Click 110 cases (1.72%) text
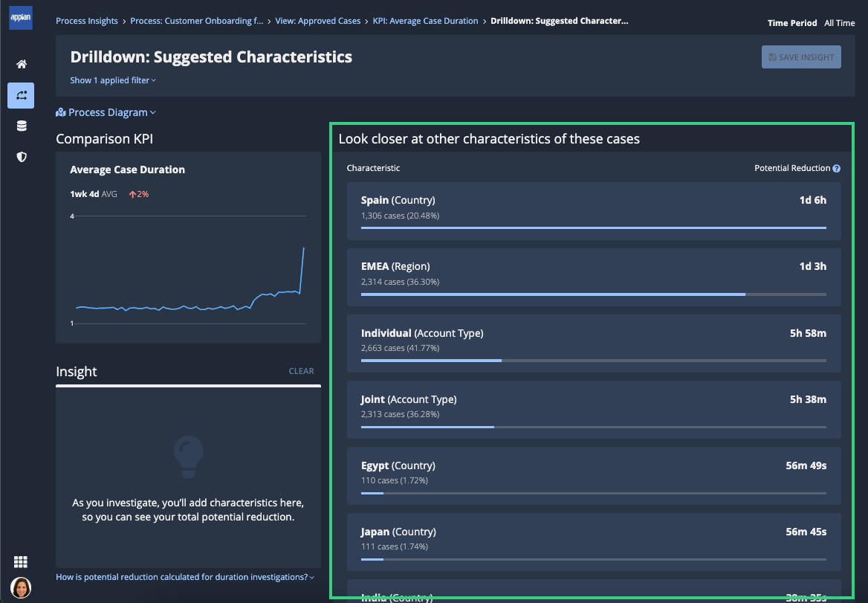 tap(394, 480)
